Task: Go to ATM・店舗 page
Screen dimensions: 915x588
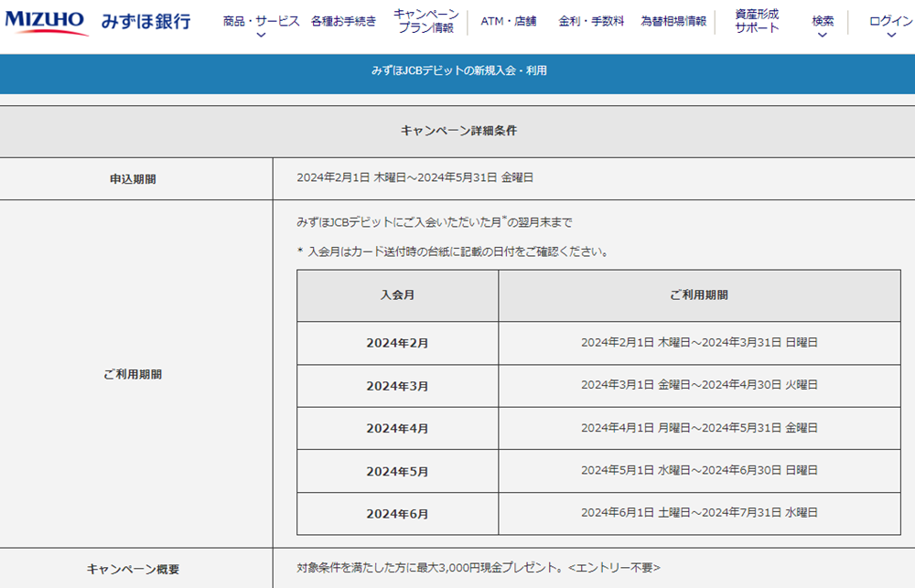Action: [508, 22]
